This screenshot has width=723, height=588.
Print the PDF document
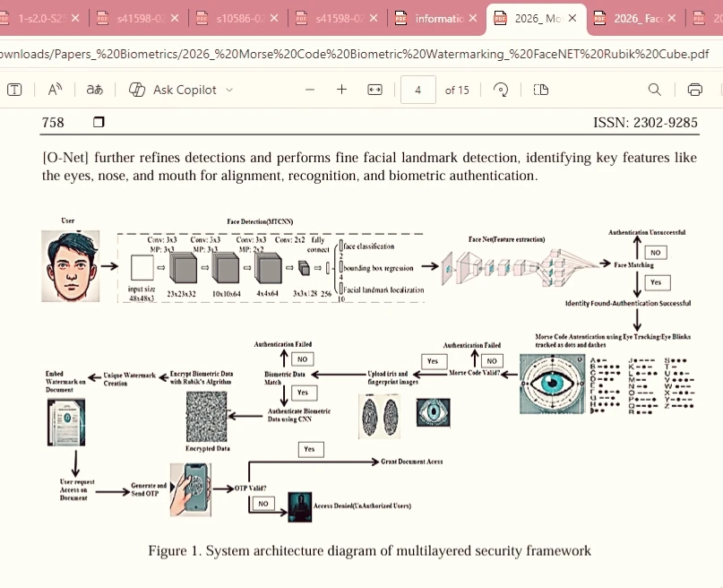(x=695, y=90)
